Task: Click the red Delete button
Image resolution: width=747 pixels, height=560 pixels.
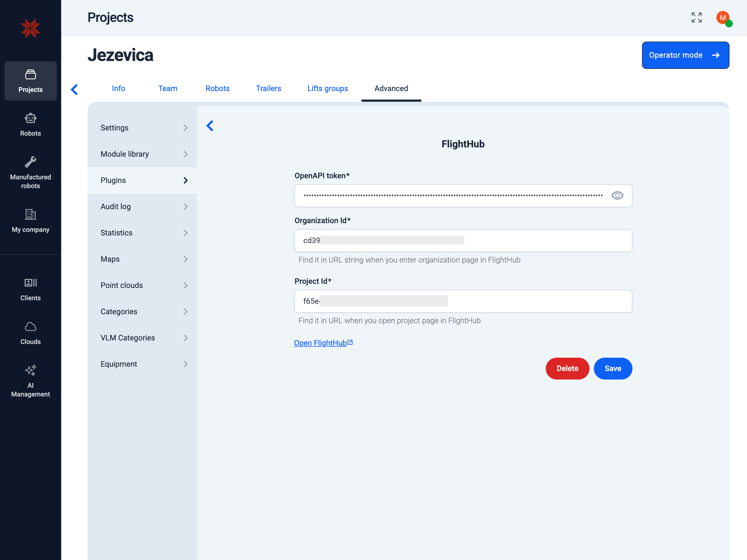Action: pyautogui.click(x=567, y=369)
